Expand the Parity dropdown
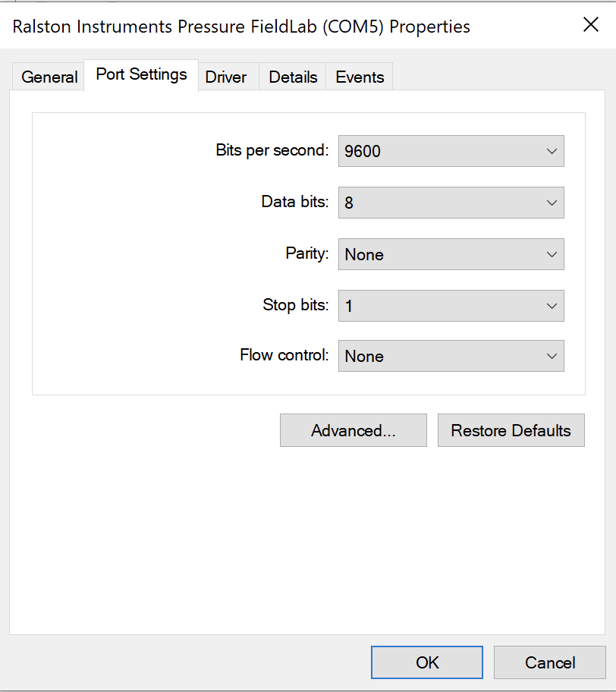The image size is (616, 692). (451, 254)
